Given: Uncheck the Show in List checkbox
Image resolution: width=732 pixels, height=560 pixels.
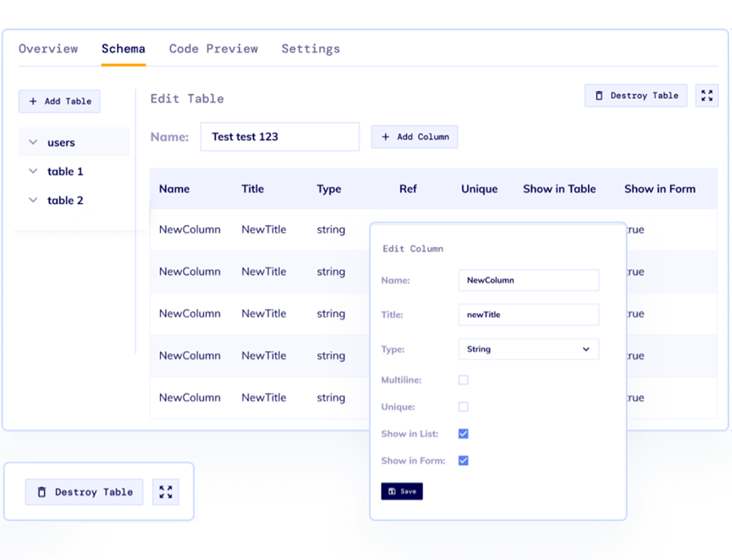Looking at the screenshot, I should 464,434.
